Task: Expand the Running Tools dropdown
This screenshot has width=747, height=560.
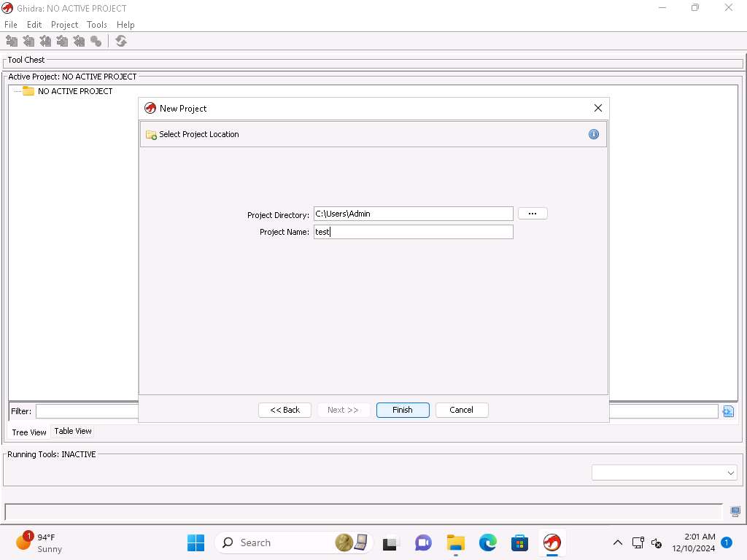Action: coord(731,473)
